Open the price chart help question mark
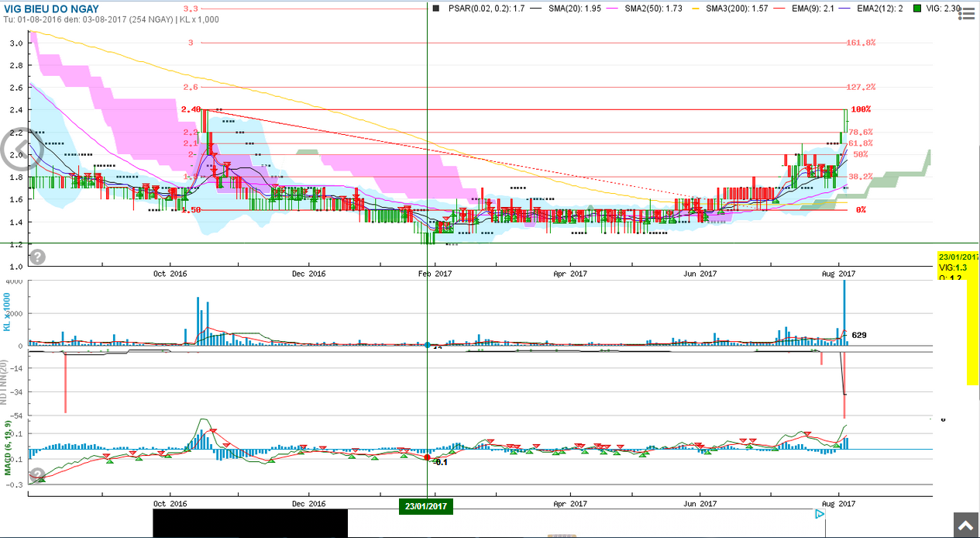This screenshot has height=538, width=980. pos(37,257)
